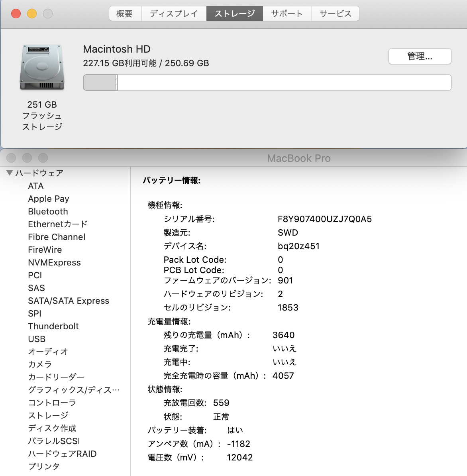
Task: Select Fibre Channel in the sidebar
Action: click(57, 237)
